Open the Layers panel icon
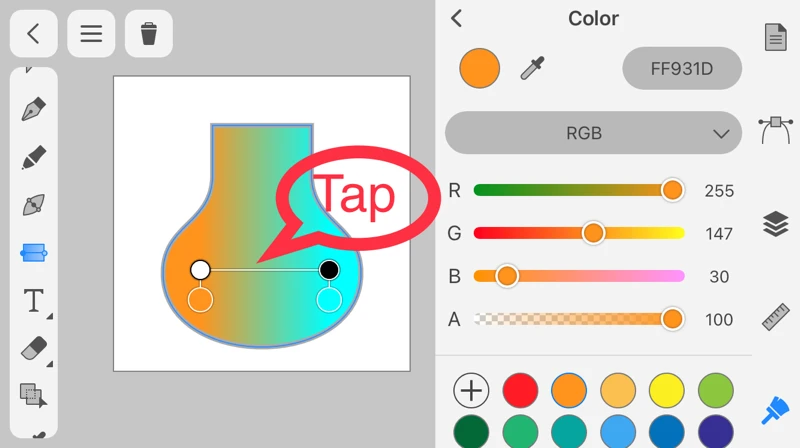The width and height of the screenshot is (800, 448). click(775, 224)
